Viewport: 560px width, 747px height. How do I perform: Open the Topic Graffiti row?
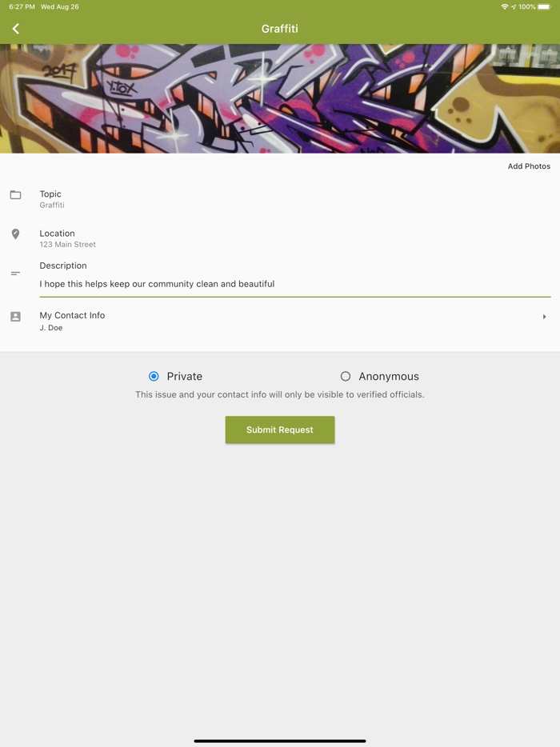pos(280,199)
